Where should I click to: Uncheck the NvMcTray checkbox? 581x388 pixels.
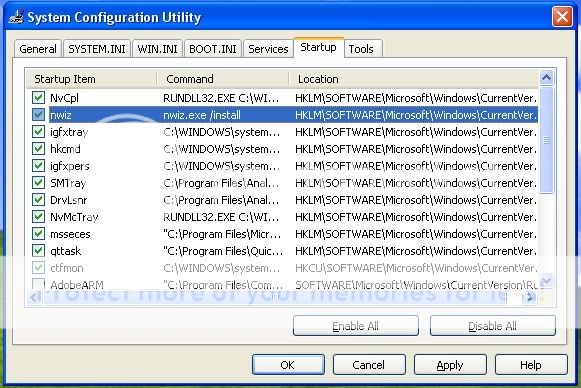(x=38, y=217)
